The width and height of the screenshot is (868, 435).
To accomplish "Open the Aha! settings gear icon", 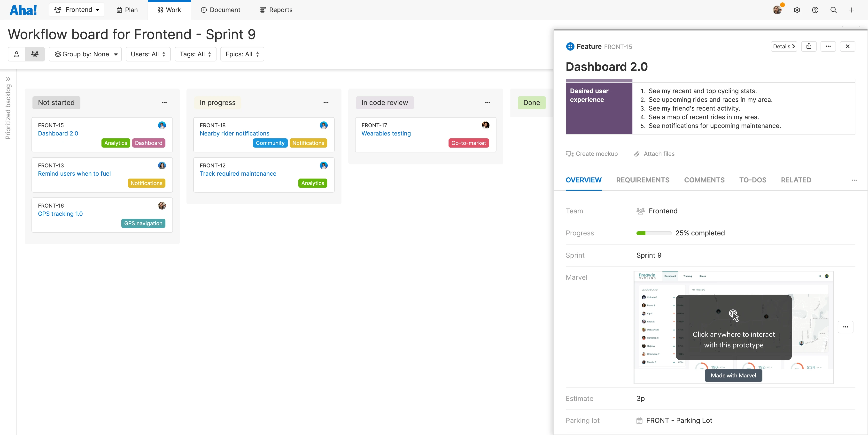I will [x=797, y=10].
